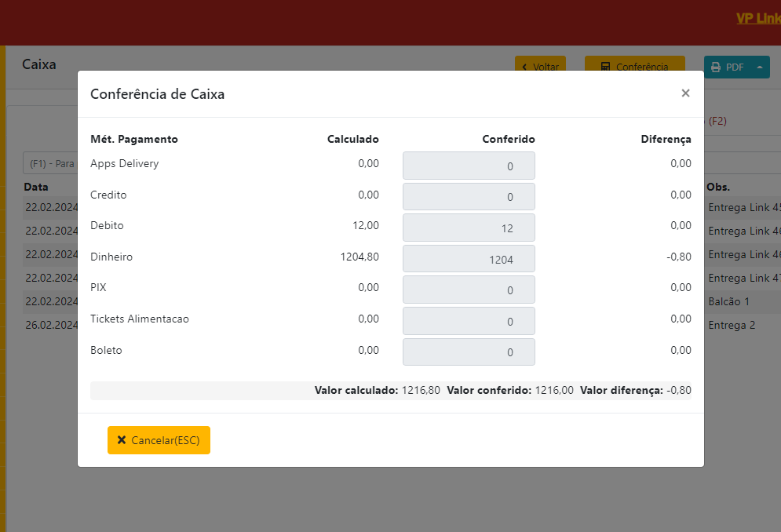Click the Data column header
Image resolution: width=781 pixels, height=532 pixels.
[36, 188]
